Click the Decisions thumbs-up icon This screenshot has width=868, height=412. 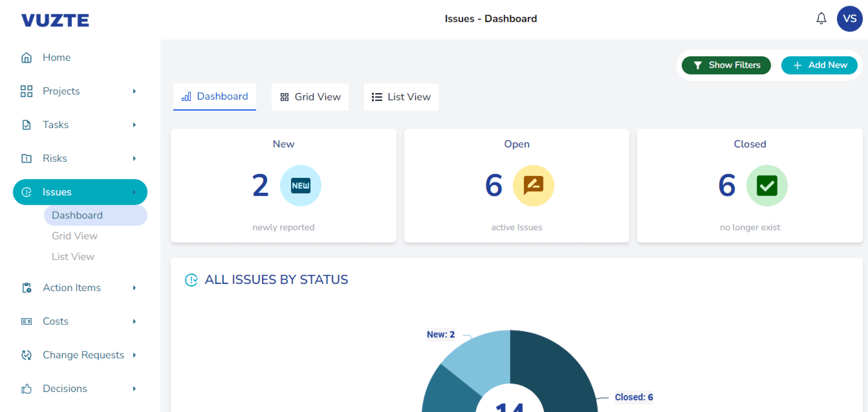(26, 388)
